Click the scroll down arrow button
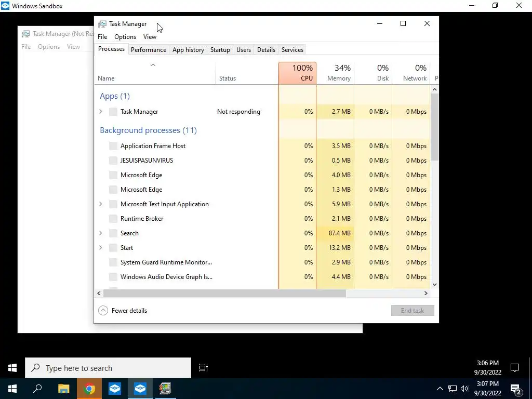 point(434,285)
